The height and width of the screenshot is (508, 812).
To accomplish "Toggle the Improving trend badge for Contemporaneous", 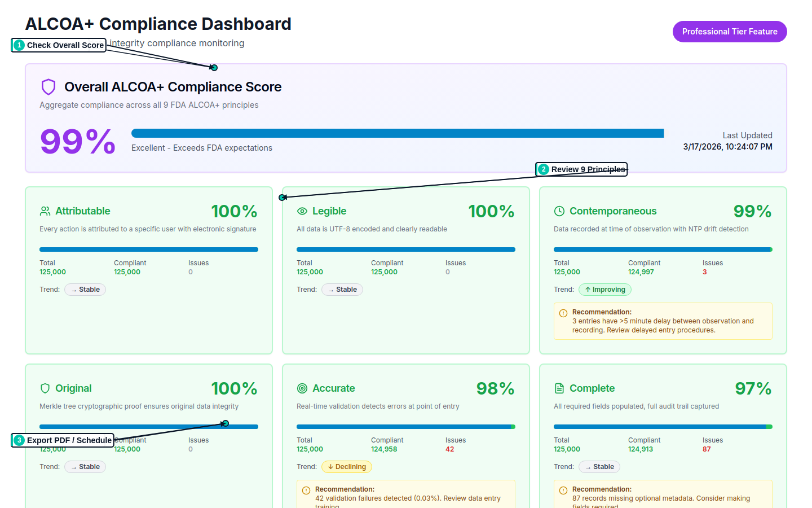I will tap(604, 289).
